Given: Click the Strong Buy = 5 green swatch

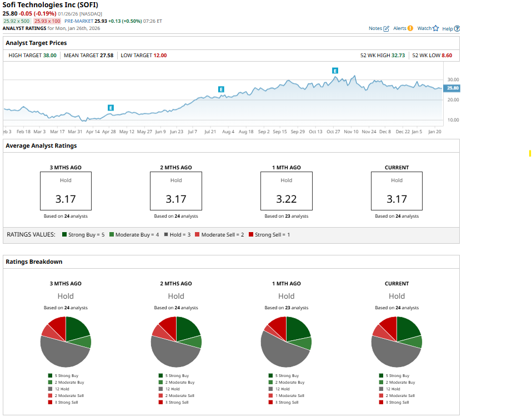Looking at the screenshot, I should [x=64, y=235].
